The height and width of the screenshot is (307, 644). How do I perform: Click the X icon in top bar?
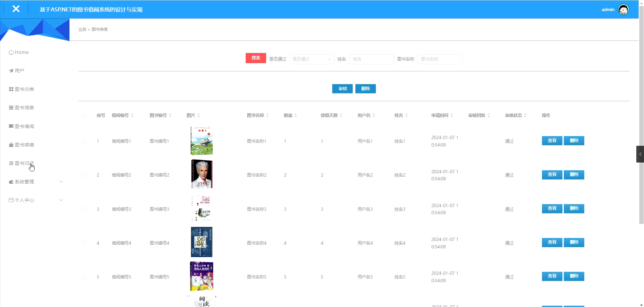[16, 9]
